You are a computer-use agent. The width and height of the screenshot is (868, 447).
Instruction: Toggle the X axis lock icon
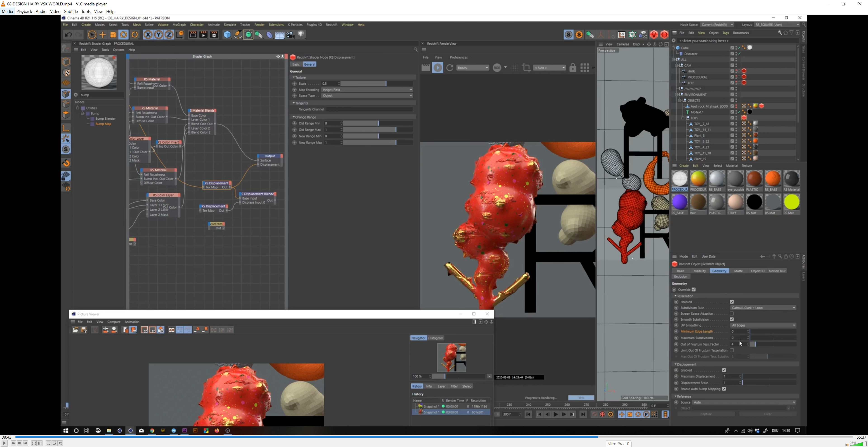click(x=148, y=35)
